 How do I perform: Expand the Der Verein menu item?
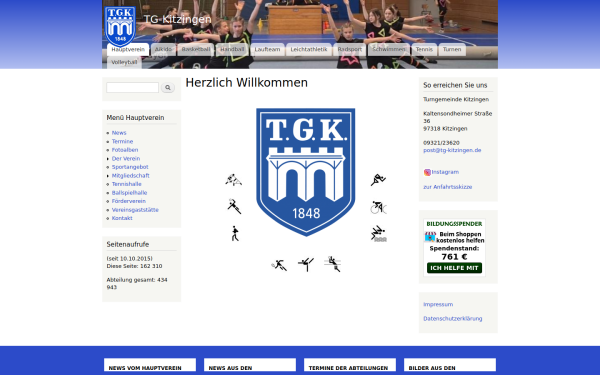[126, 158]
